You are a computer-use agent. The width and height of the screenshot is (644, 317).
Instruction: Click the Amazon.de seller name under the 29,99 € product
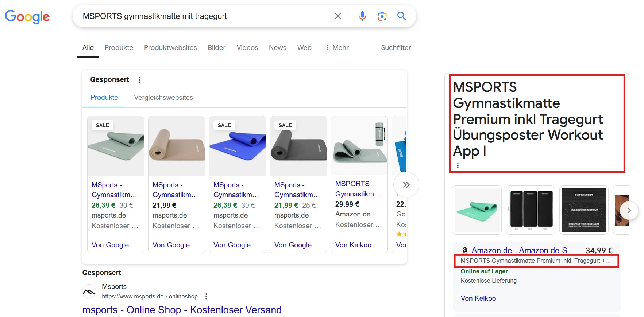pyautogui.click(x=353, y=214)
